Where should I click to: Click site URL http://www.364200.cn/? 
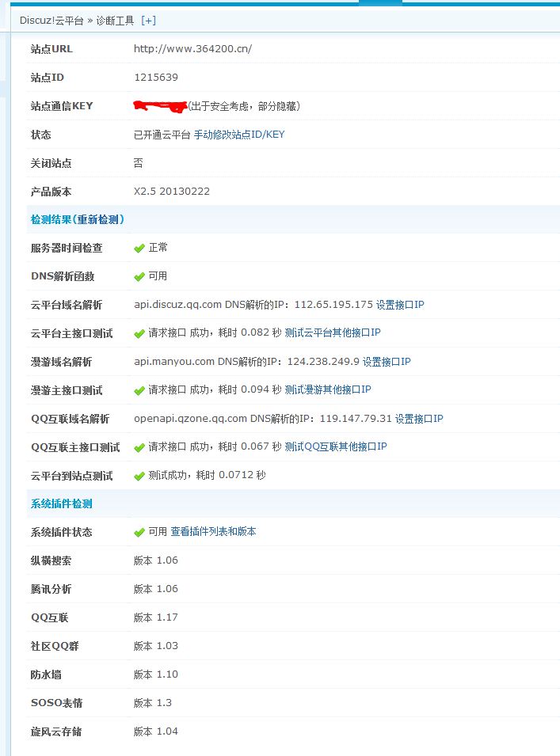[193, 49]
